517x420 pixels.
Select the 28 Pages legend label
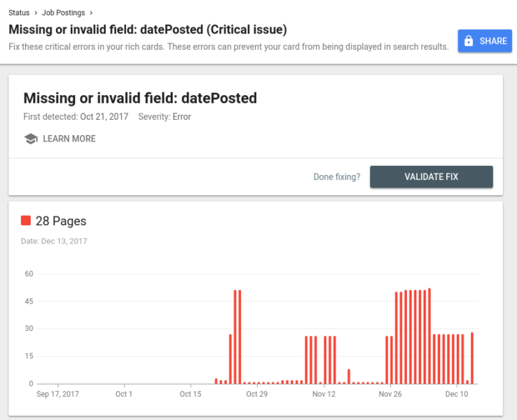(x=61, y=221)
